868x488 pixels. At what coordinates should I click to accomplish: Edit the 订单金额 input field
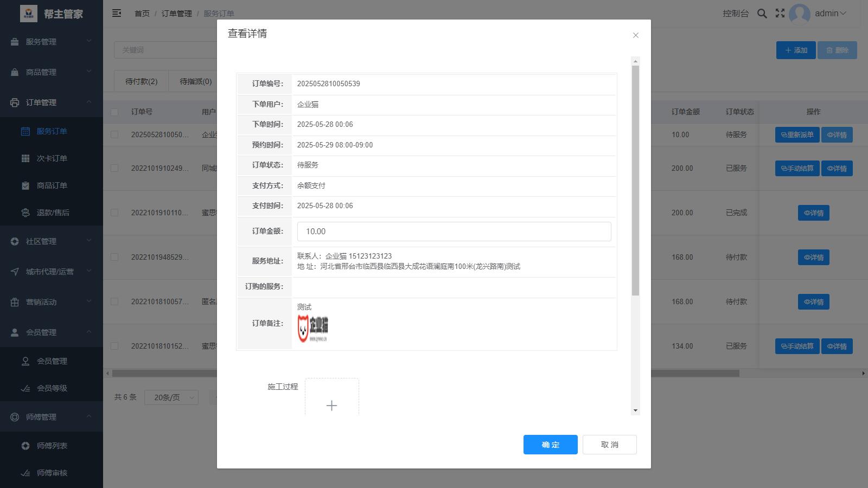tap(454, 232)
